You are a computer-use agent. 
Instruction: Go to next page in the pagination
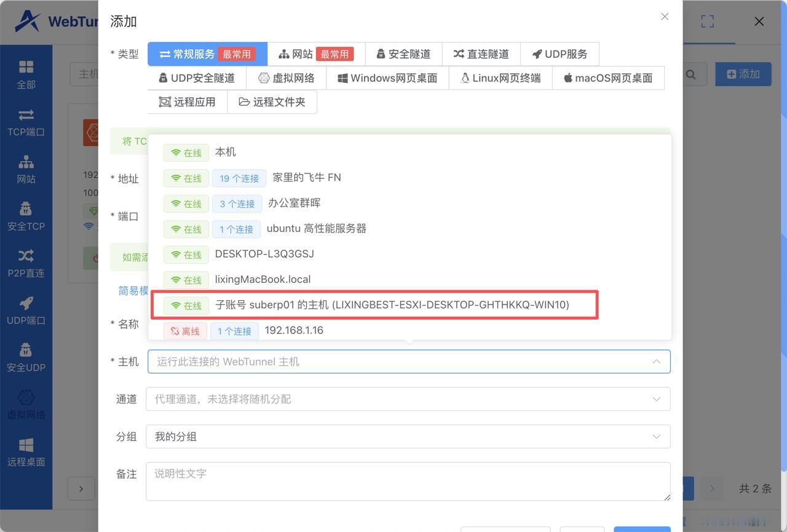(712, 489)
